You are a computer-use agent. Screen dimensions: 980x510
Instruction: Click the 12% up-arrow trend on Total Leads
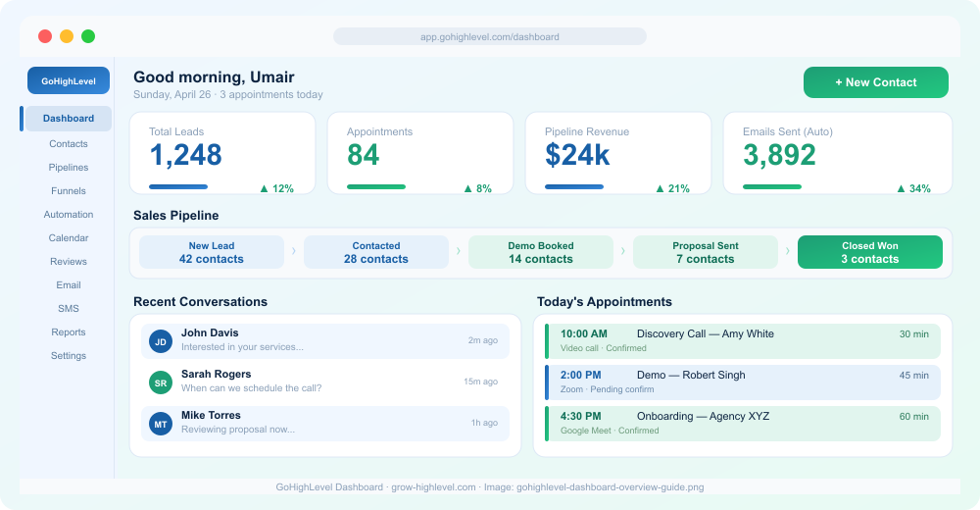click(277, 188)
